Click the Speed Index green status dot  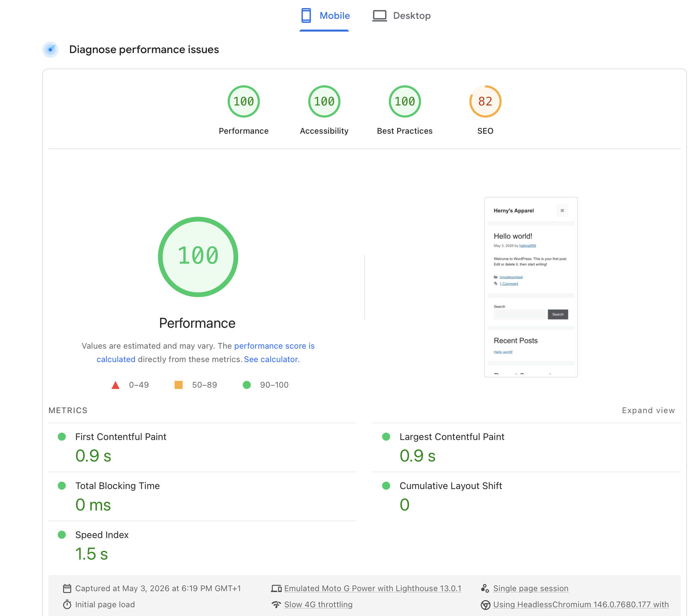tap(62, 535)
